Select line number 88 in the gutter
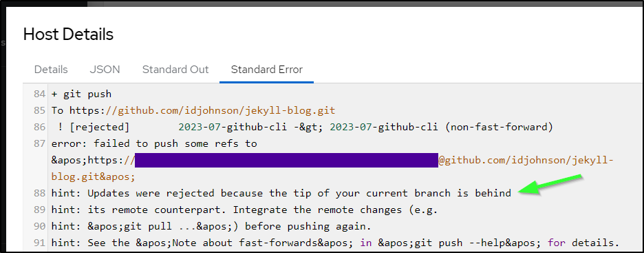This screenshot has width=644, height=253. 39,193
